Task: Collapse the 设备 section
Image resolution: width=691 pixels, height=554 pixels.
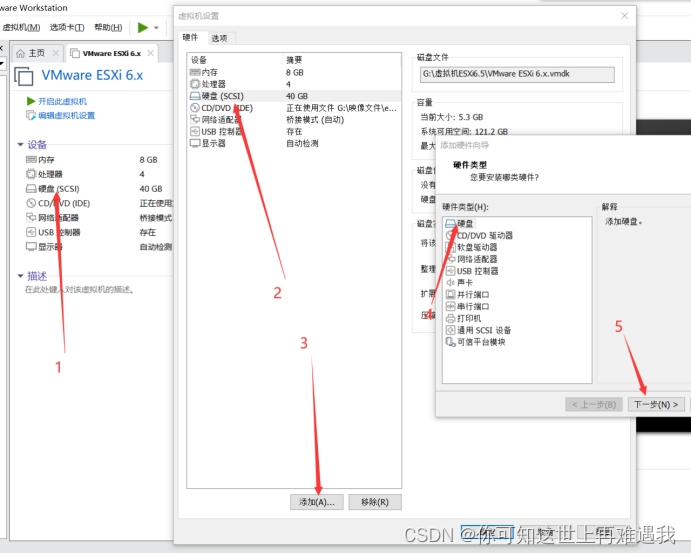Action: 20,145
